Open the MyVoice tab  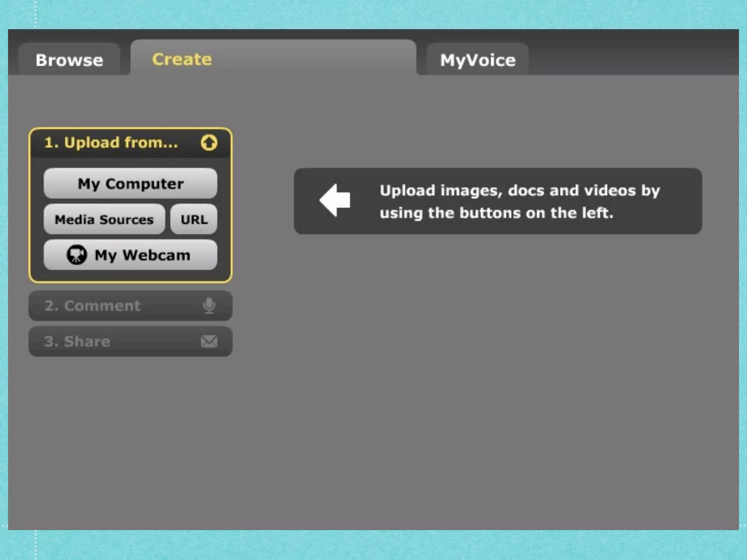(477, 60)
